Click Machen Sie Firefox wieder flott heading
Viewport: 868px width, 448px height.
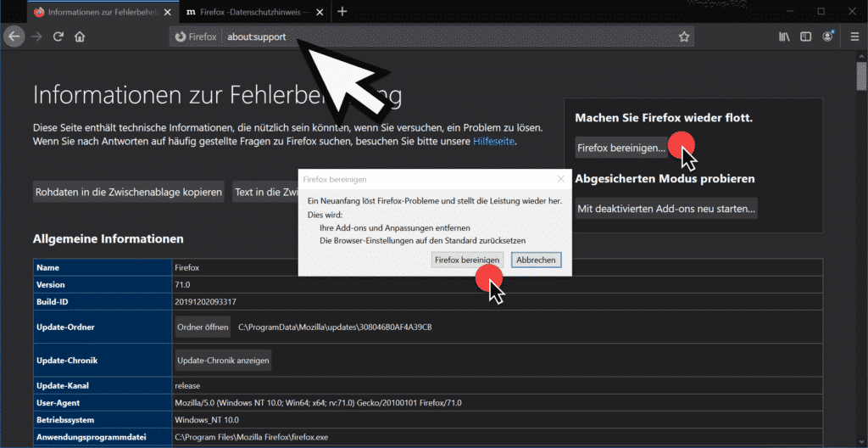tap(664, 118)
